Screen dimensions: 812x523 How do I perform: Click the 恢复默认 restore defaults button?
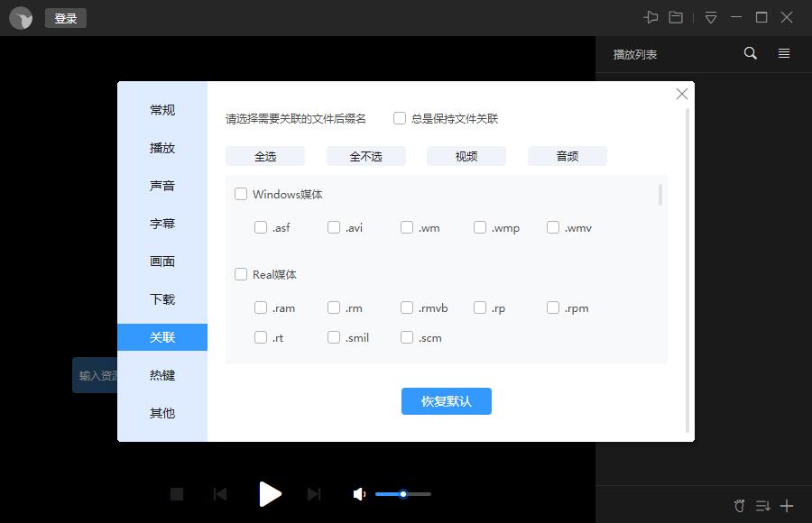pyautogui.click(x=446, y=401)
